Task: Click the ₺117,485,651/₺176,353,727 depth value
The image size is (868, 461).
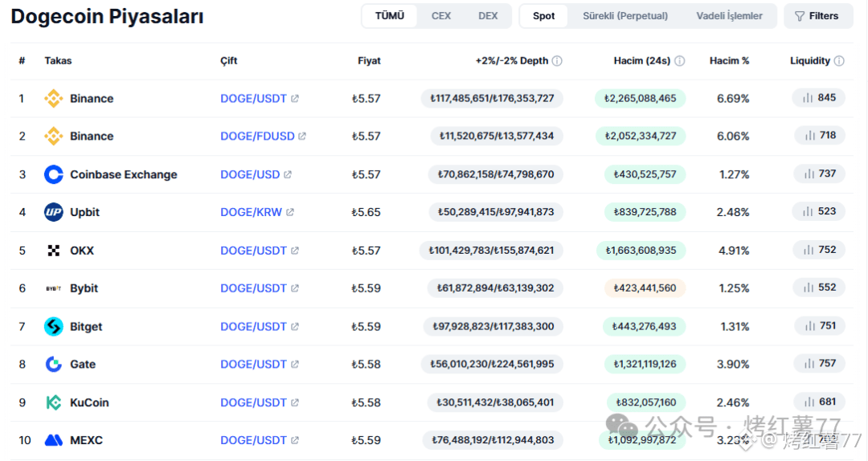Action: (492, 99)
